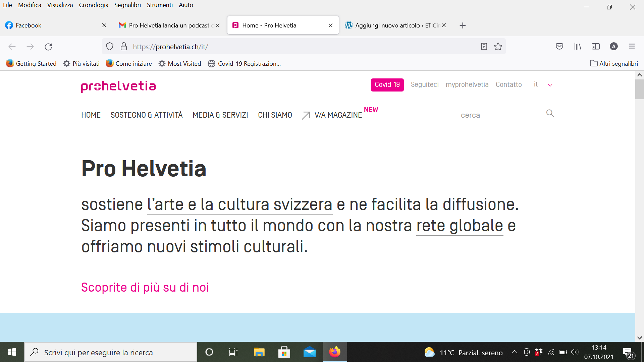Screen dimensions: 644x362
Task: Bookmark this page with the star icon
Action: [x=498, y=47]
